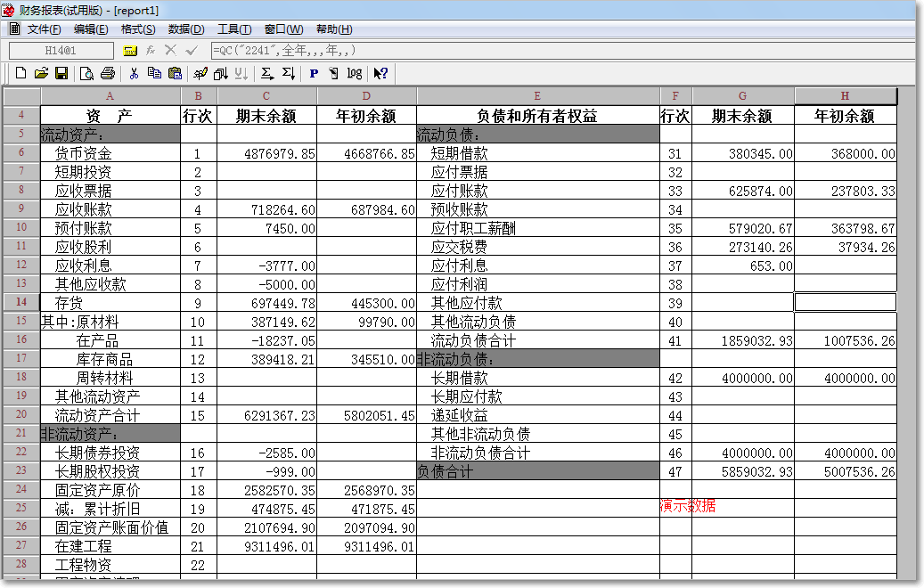
Task: Open the 数据(D) menu
Action: coord(185,29)
